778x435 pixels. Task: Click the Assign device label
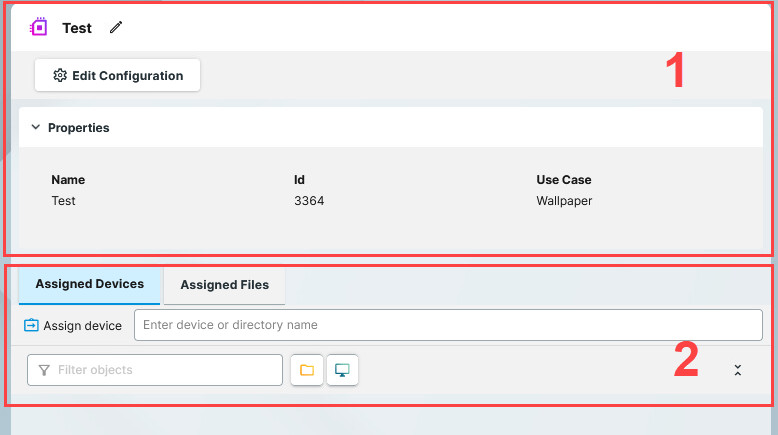click(82, 326)
